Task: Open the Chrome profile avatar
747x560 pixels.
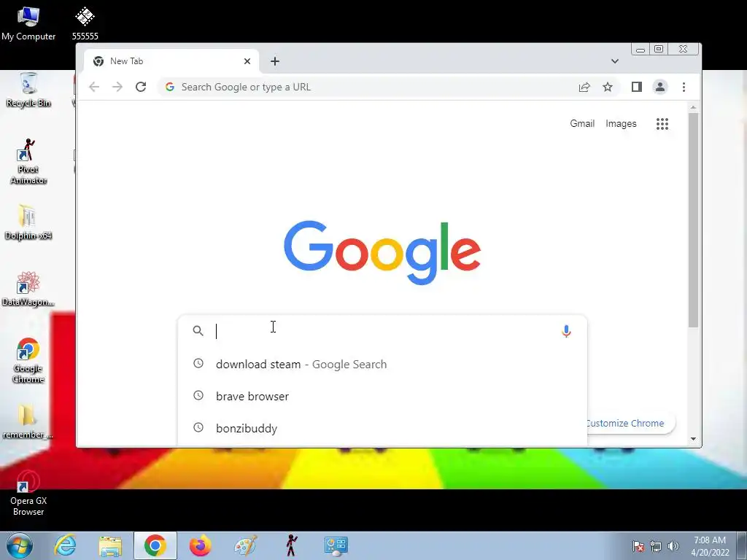Action: pos(659,87)
